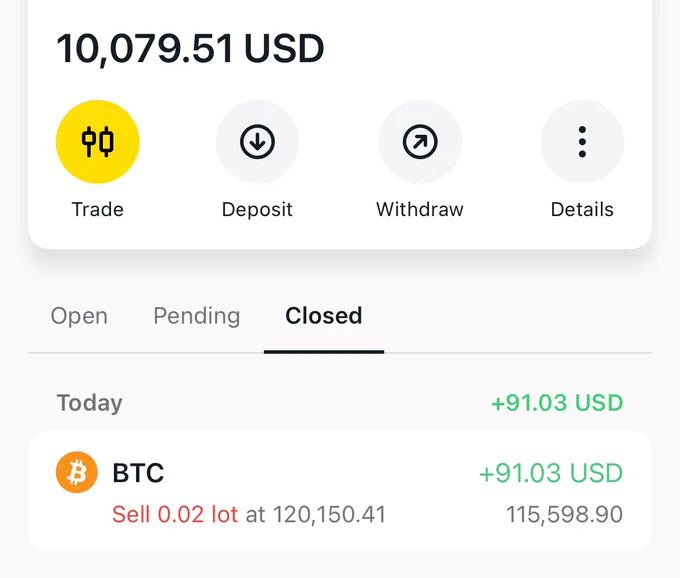Click the 115,598.90 closing price

[x=565, y=515]
